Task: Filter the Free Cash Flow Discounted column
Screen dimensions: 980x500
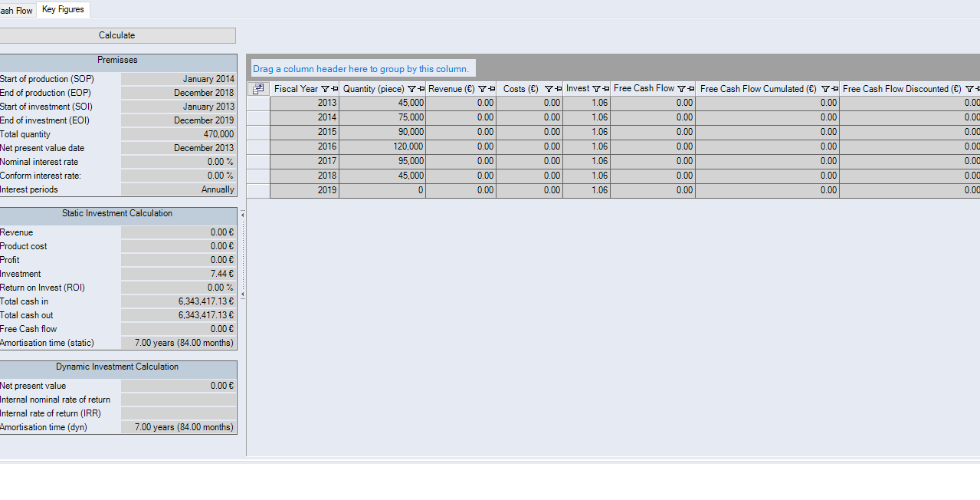Action: (x=969, y=89)
